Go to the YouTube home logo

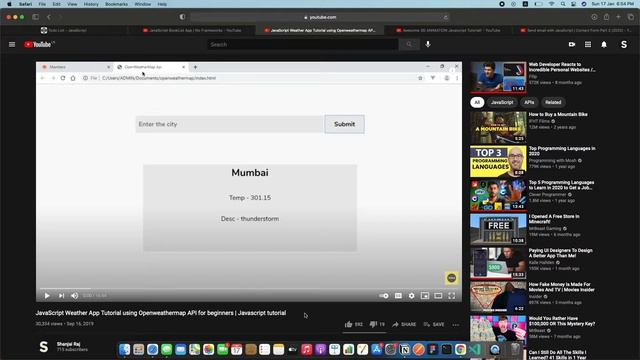39,44
